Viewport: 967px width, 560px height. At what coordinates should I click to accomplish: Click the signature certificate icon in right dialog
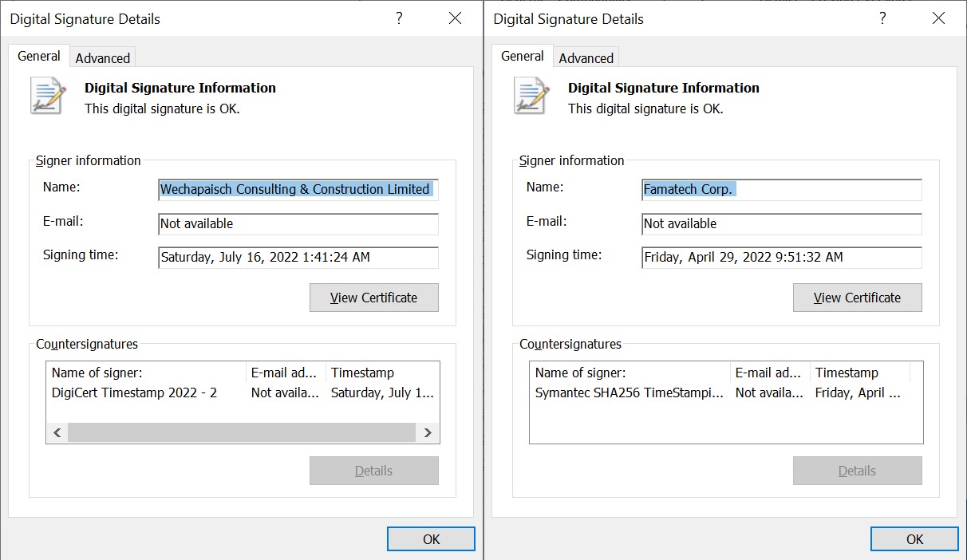(x=531, y=96)
